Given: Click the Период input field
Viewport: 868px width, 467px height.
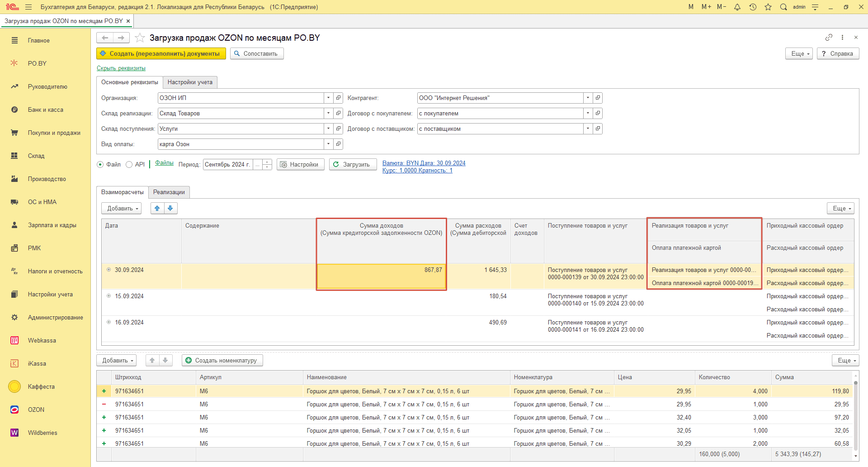Looking at the screenshot, I should coord(228,165).
